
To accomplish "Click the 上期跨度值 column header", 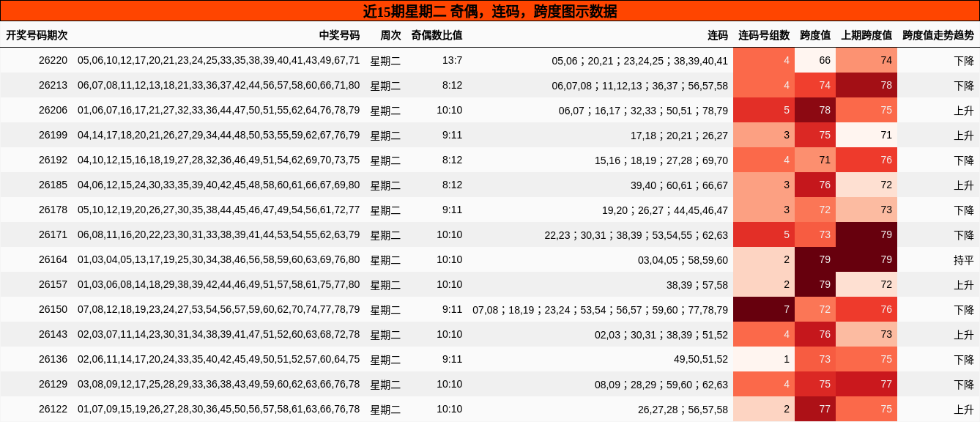I will (866, 35).
